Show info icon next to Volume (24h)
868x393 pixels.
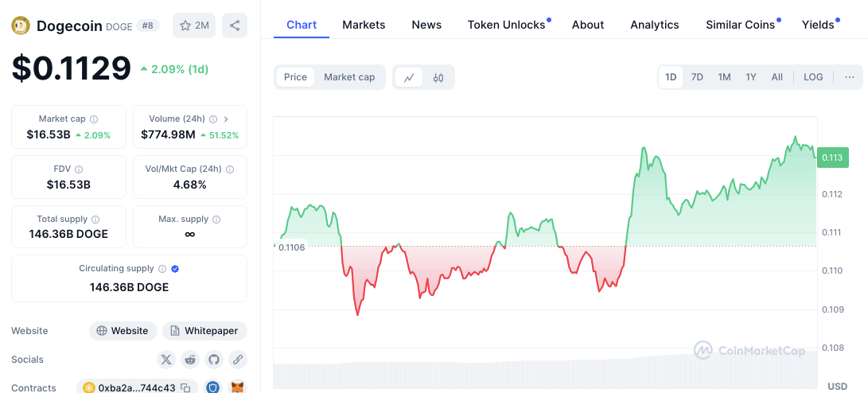point(213,119)
